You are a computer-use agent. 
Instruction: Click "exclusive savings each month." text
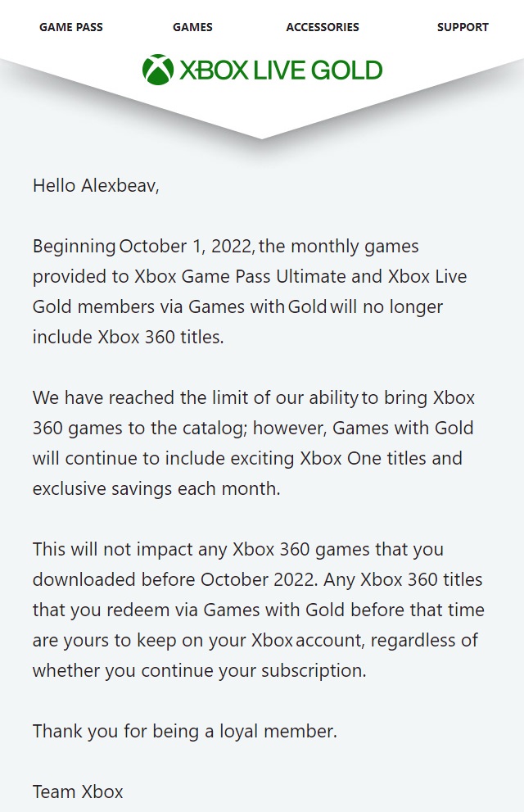pyautogui.click(x=156, y=488)
